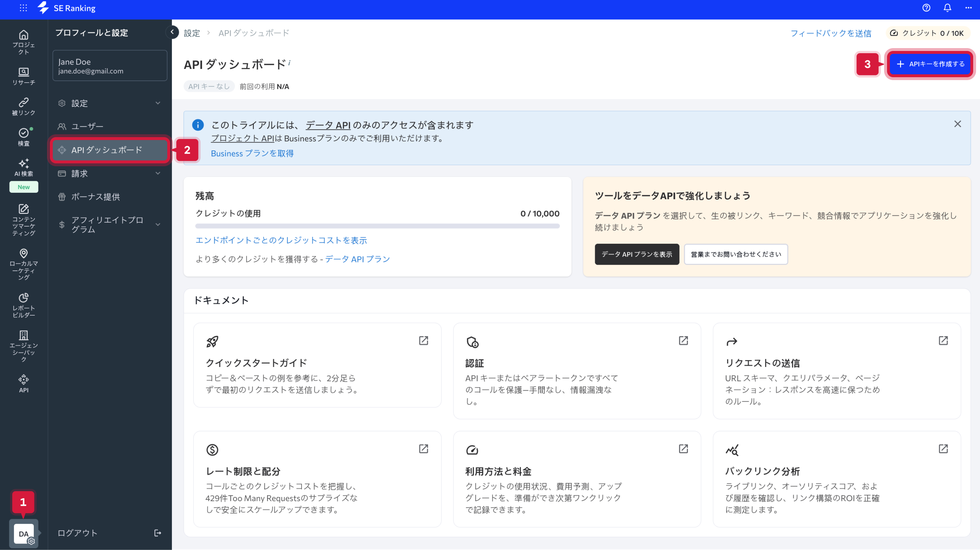This screenshot has height=550, width=980.
Task: Expand the 設定 settings menu chevron
Action: coord(158,103)
